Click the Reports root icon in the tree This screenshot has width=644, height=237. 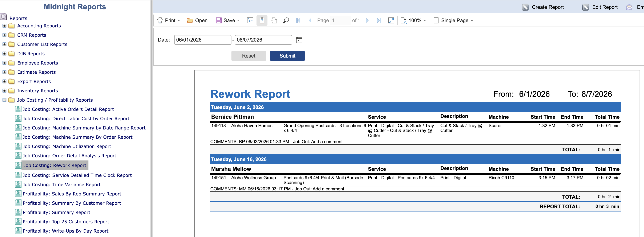(3, 17)
